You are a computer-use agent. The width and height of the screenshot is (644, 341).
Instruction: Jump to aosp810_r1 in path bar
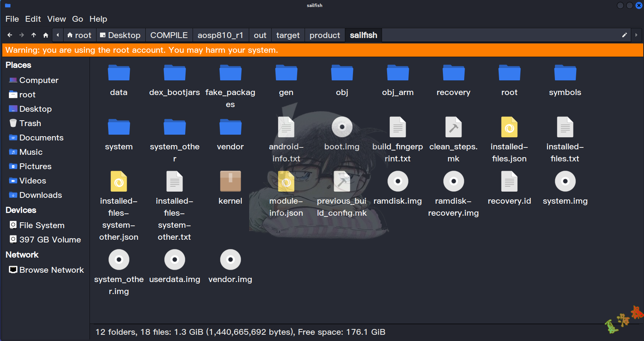(220, 35)
